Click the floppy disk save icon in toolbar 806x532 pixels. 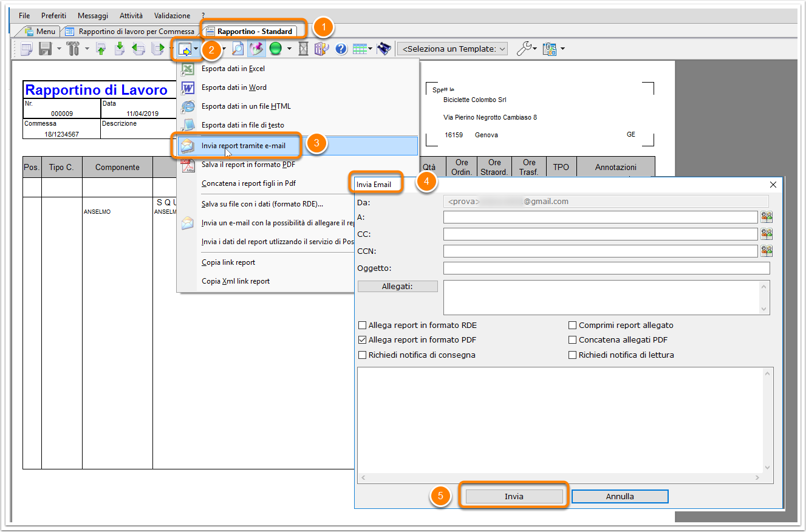[x=45, y=49]
